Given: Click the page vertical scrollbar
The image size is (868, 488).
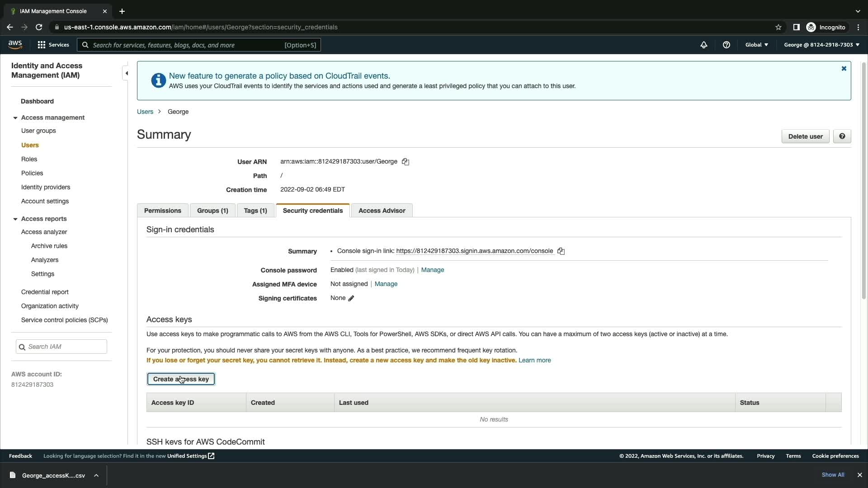Looking at the screenshot, I should (x=863, y=181).
